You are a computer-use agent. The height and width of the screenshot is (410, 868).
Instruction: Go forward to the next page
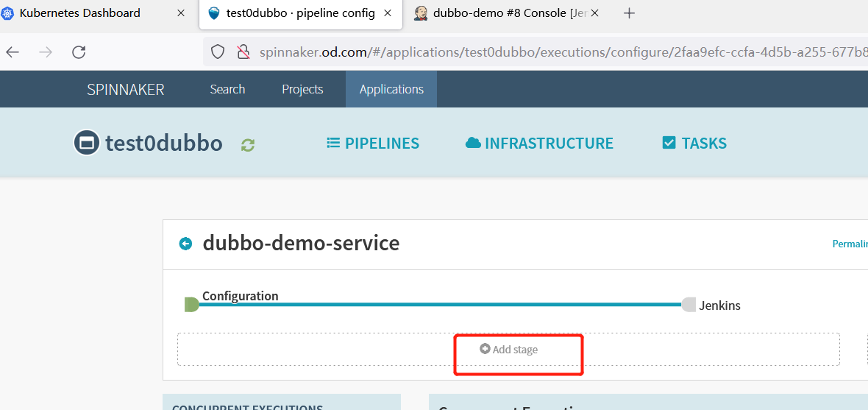pos(46,52)
